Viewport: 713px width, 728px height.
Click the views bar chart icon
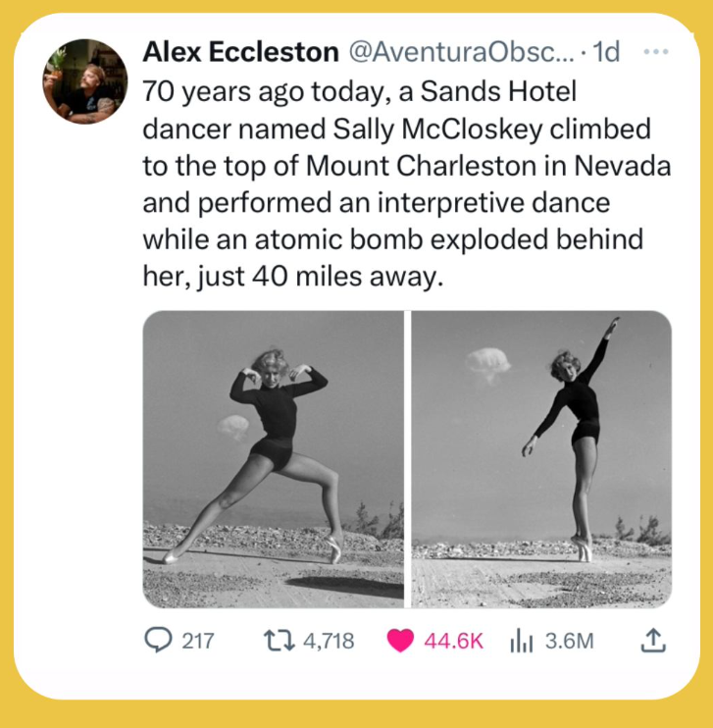[x=521, y=641]
